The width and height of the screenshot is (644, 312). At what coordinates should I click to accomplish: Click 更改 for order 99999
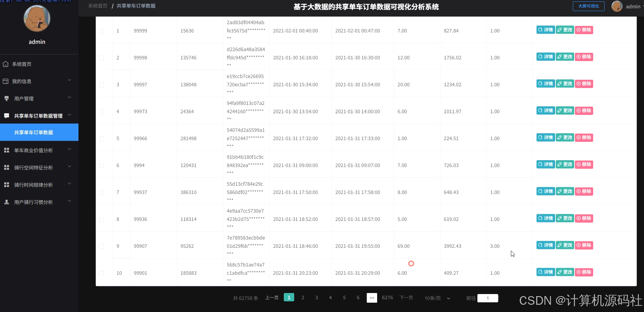pyautogui.click(x=565, y=30)
